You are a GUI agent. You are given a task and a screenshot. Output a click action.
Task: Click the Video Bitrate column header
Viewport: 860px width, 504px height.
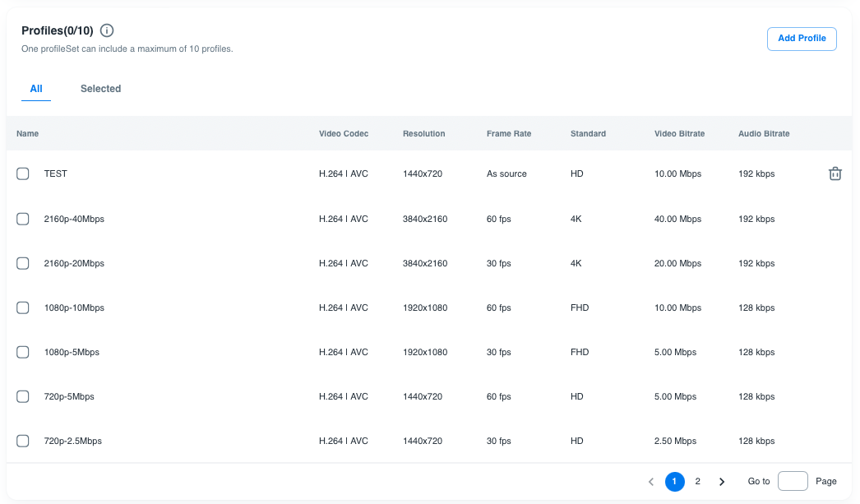pyautogui.click(x=679, y=133)
